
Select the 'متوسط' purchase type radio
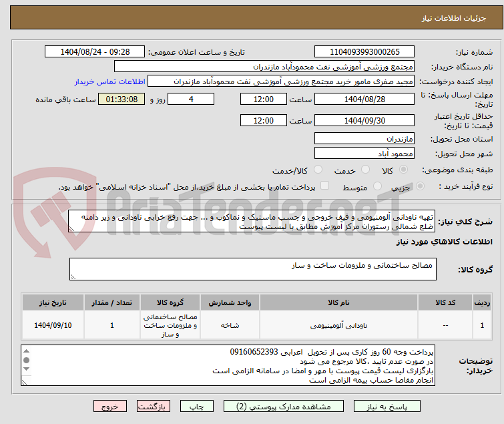[x=377, y=186]
